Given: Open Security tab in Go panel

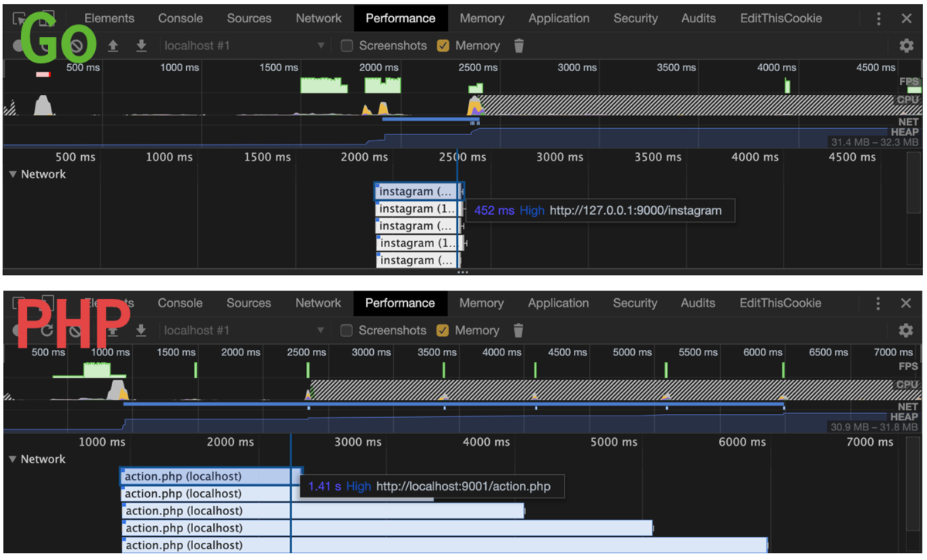Looking at the screenshot, I should [x=635, y=19].
